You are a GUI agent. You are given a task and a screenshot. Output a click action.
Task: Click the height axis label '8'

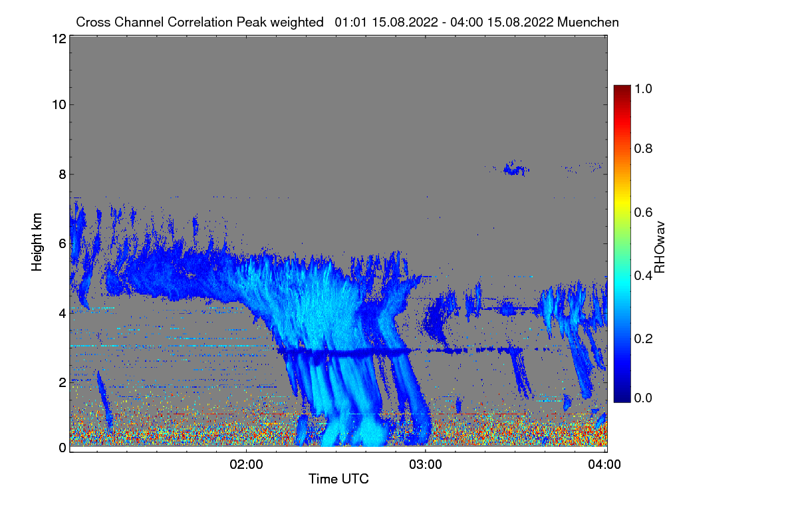61,174
